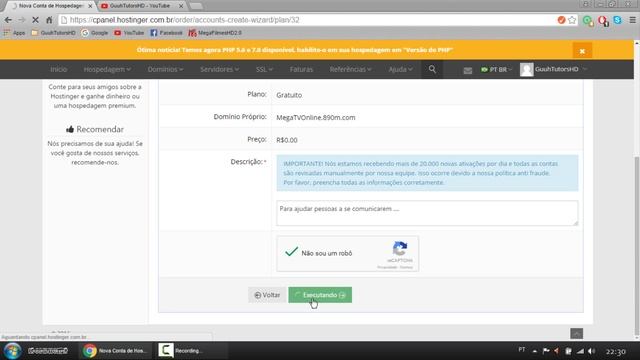Open the Facebook bookmark
The height and width of the screenshot is (360, 640).
coord(166,33)
